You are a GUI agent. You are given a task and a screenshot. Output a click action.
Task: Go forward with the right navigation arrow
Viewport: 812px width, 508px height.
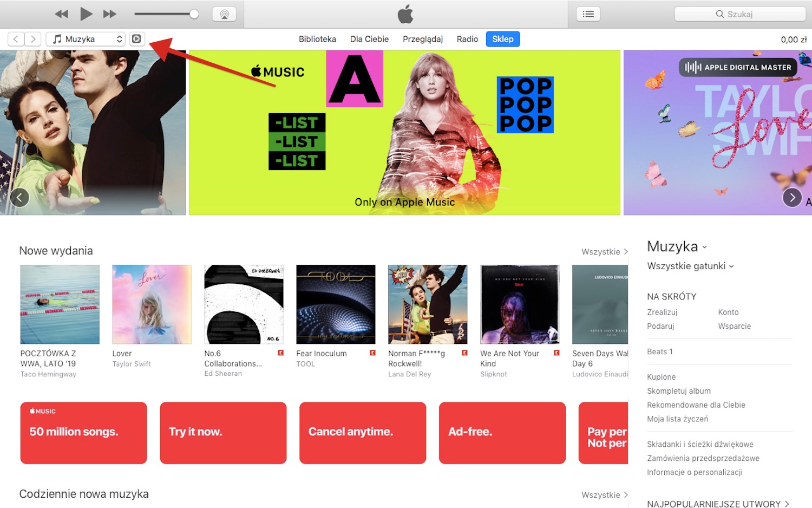tap(33, 39)
